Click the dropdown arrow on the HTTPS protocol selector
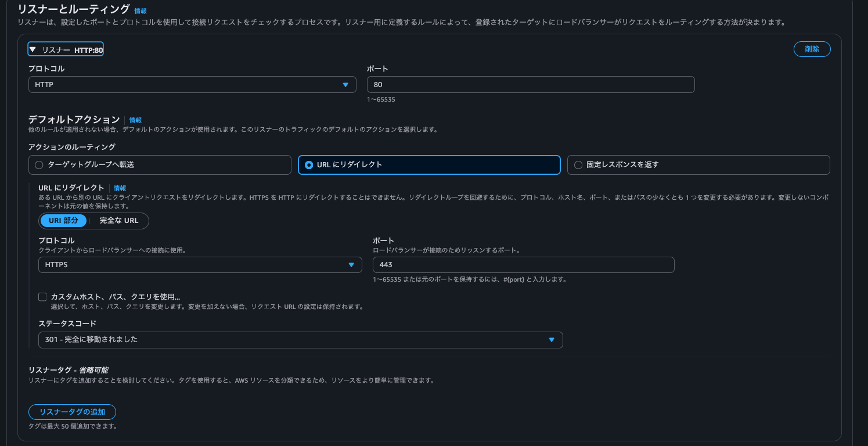Image resolution: width=868 pixels, height=446 pixels. pos(351,264)
